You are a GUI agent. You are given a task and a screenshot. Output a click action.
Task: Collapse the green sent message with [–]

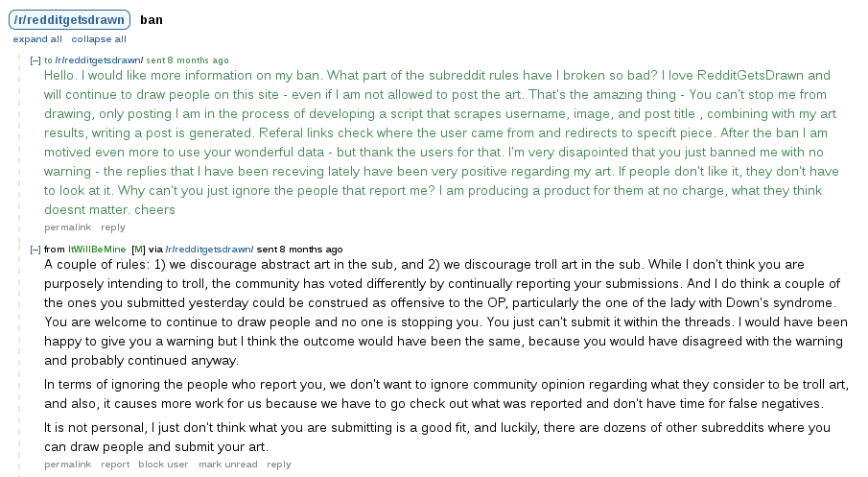(35, 60)
